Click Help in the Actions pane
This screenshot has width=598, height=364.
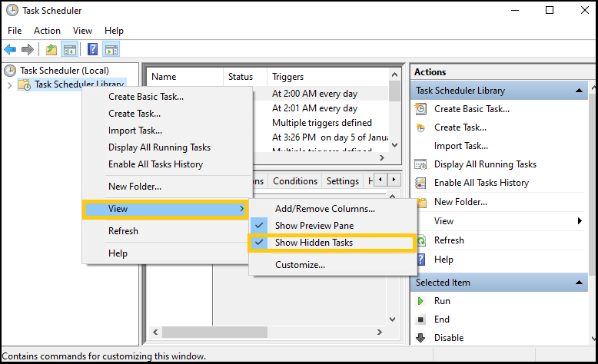[x=444, y=260]
